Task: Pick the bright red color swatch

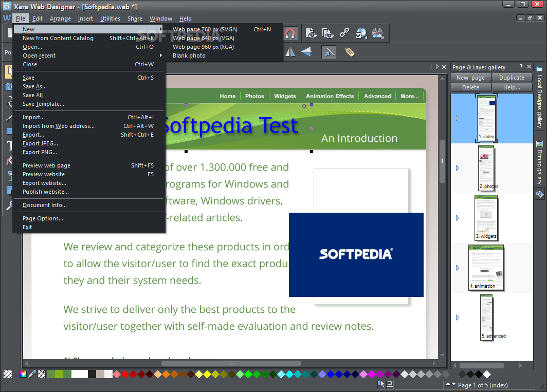Action: pos(125,374)
